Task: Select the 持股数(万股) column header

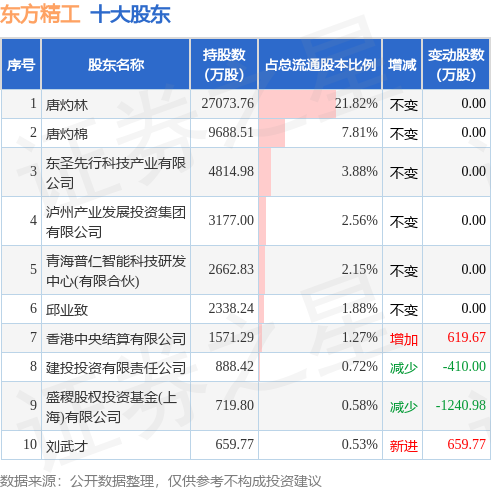Action: (224, 64)
